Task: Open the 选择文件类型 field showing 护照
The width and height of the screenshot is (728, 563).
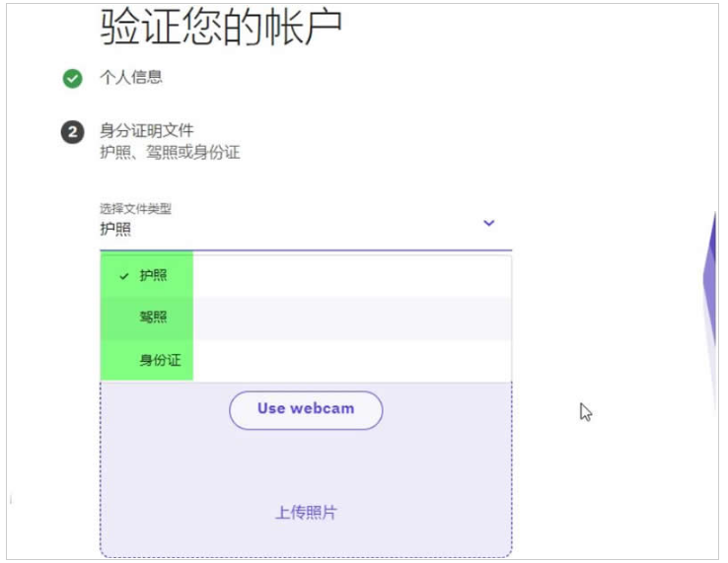Action: tap(296, 230)
